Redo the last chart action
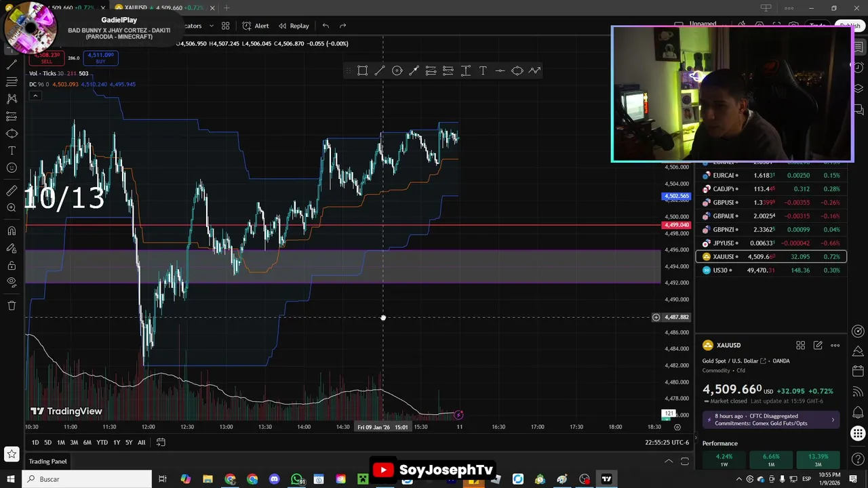The width and height of the screenshot is (868, 488). pyautogui.click(x=342, y=26)
